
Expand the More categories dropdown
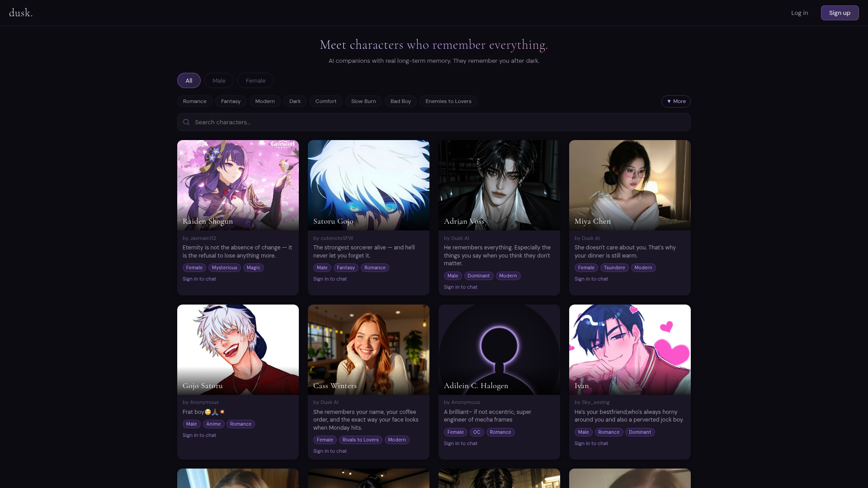click(x=676, y=101)
